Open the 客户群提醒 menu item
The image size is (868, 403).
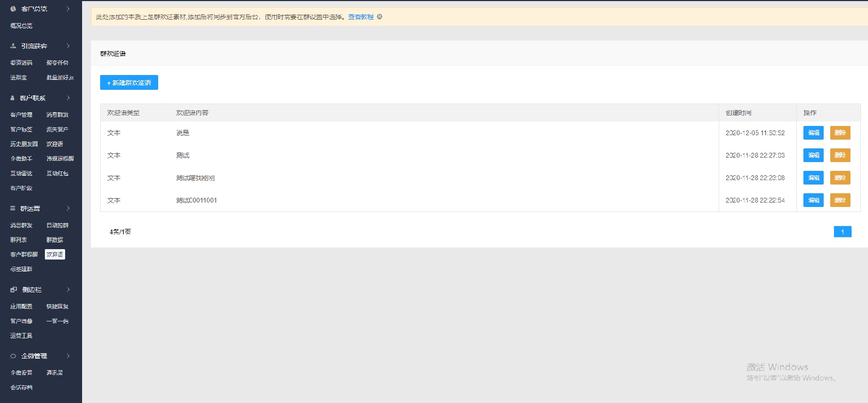[x=24, y=255]
